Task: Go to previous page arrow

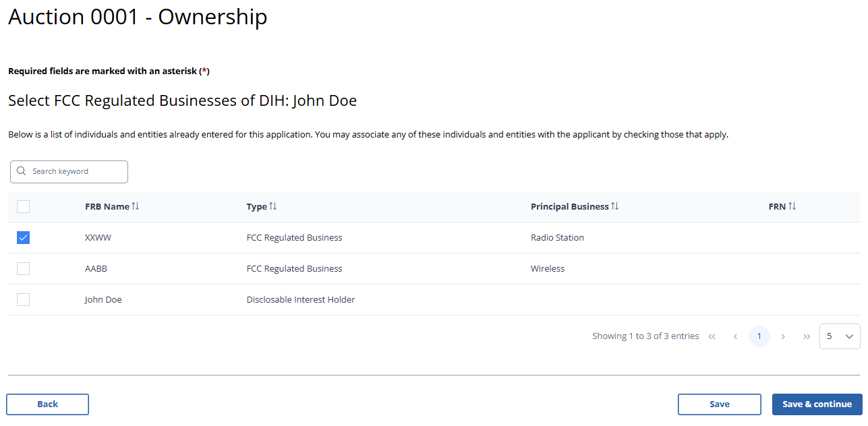Action: [x=735, y=336]
